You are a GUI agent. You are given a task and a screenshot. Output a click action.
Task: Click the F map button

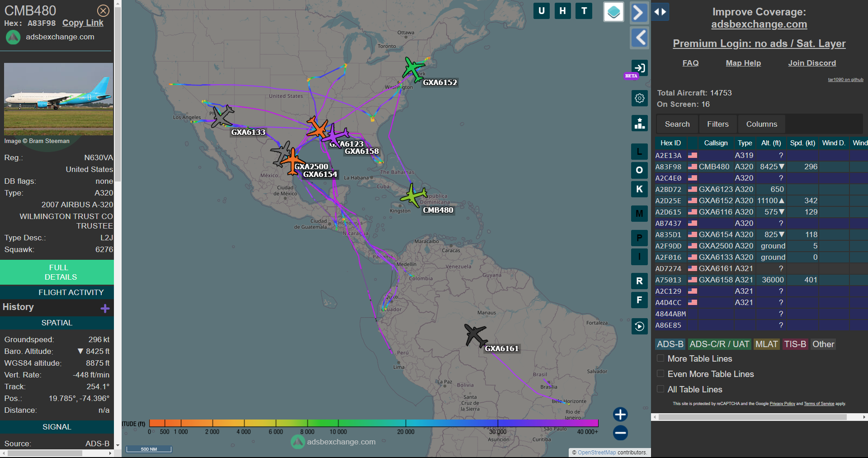coord(639,300)
